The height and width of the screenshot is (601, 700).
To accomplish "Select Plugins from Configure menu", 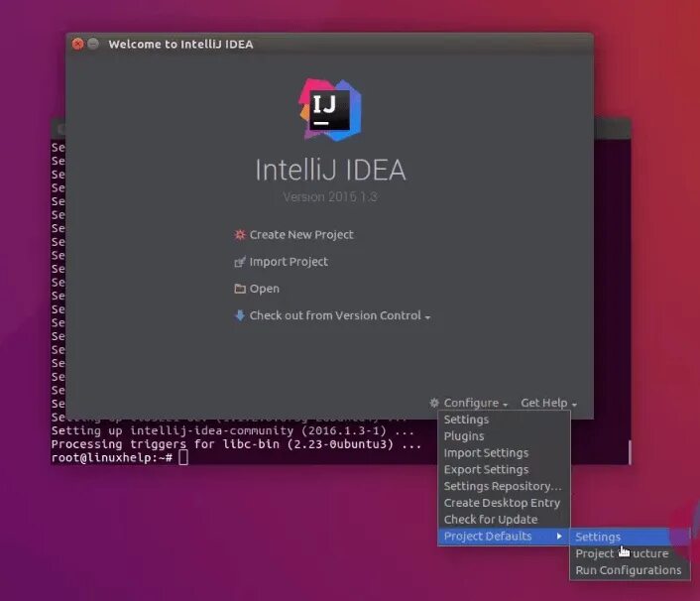I will [504, 436].
